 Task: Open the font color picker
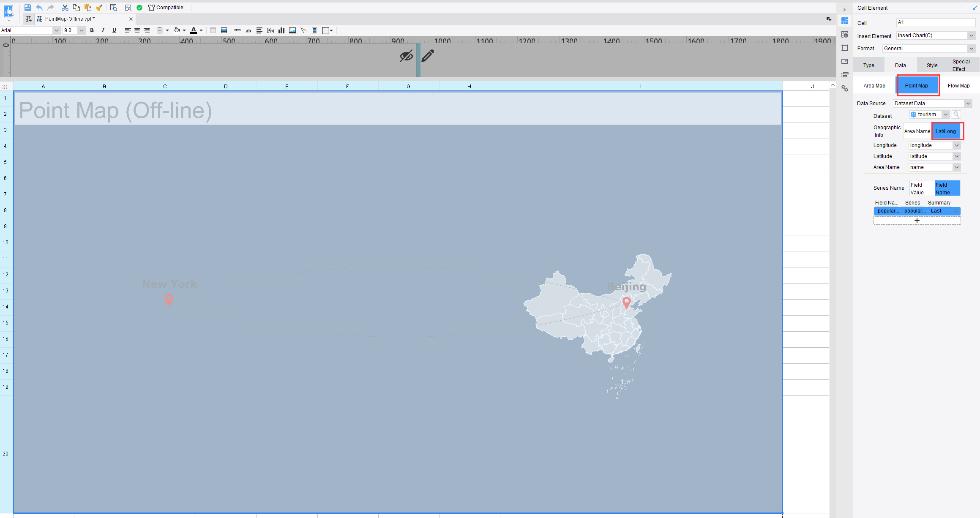[194, 30]
